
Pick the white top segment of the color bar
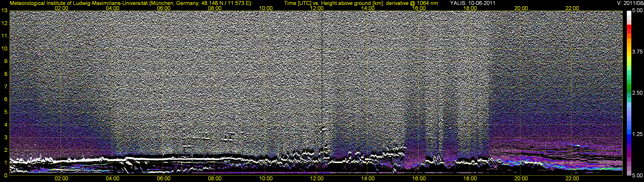pos(629,13)
